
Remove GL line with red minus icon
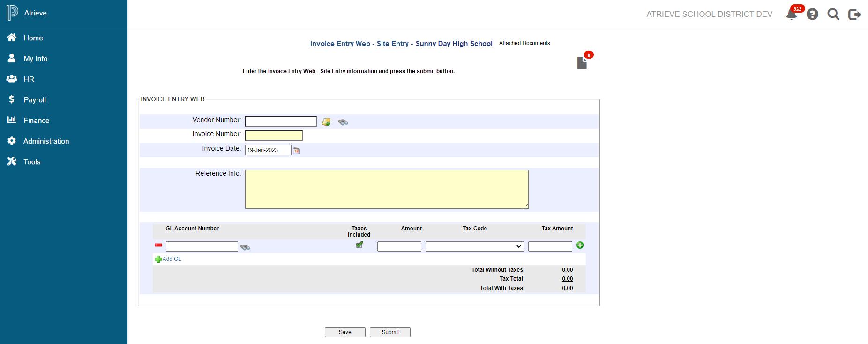point(158,245)
